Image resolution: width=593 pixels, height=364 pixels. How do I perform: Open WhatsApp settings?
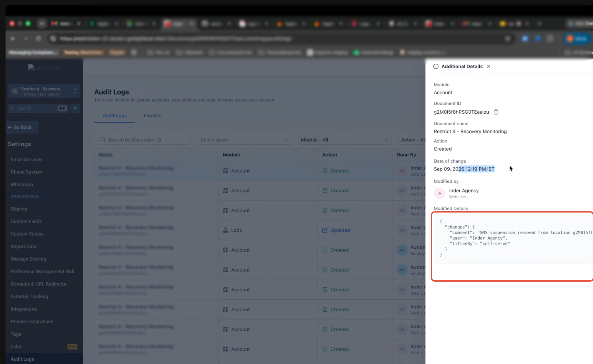[22, 185]
